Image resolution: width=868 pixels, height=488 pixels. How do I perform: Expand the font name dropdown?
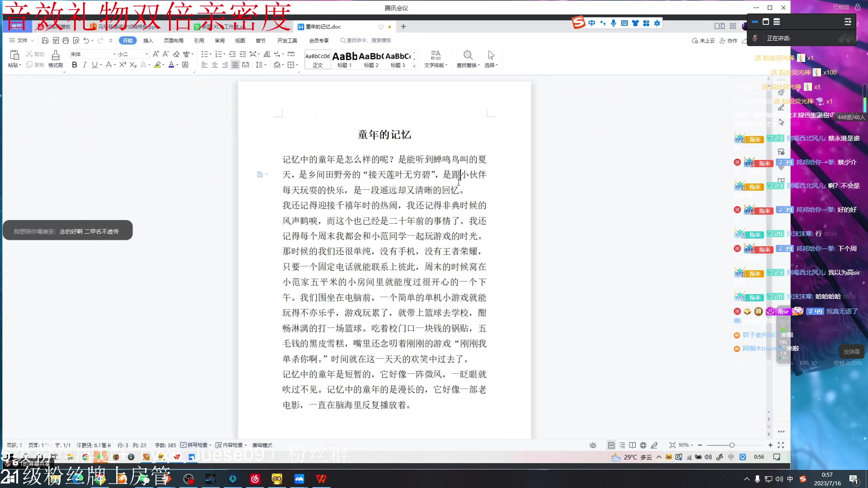coord(114,54)
